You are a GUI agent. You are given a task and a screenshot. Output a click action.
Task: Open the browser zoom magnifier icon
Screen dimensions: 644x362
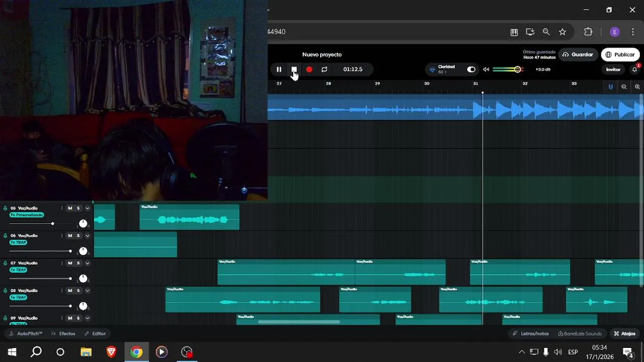[546, 32]
